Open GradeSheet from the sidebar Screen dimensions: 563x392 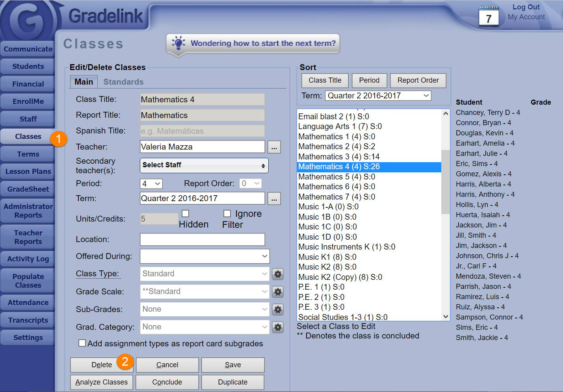coord(28,189)
